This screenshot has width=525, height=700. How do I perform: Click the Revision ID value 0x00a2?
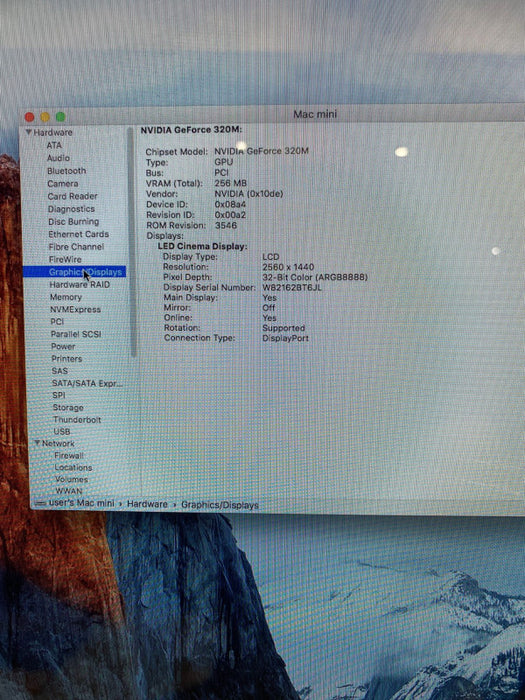point(230,215)
